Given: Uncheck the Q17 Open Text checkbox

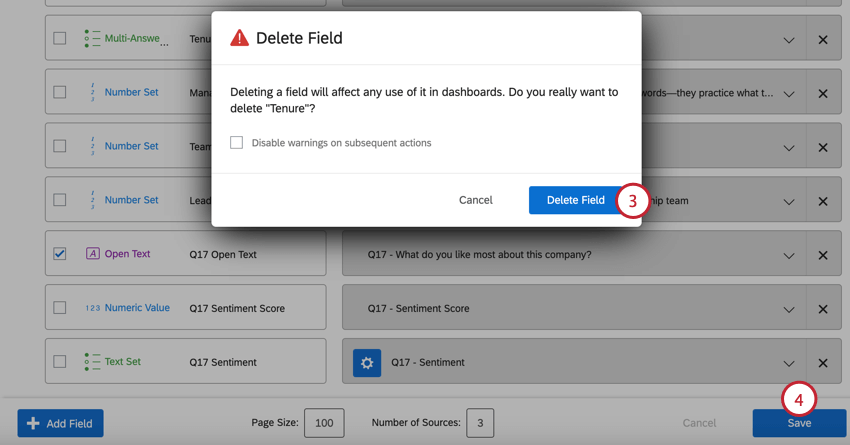Looking at the screenshot, I should (x=60, y=254).
